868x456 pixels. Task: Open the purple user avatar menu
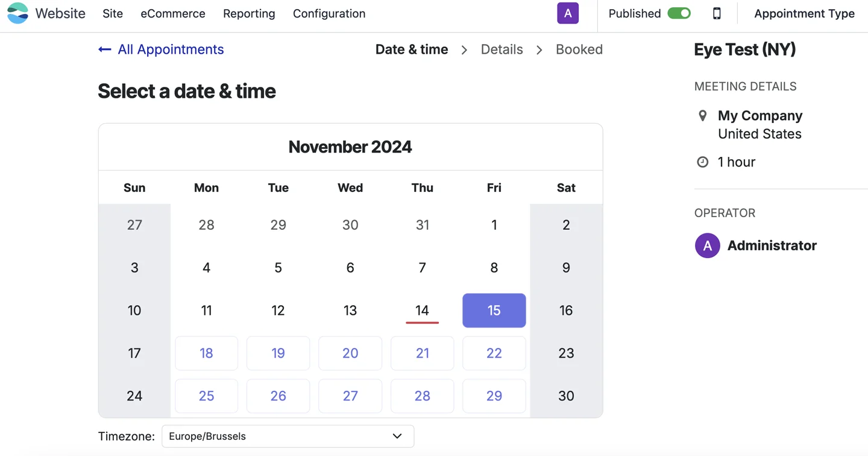tap(567, 13)
